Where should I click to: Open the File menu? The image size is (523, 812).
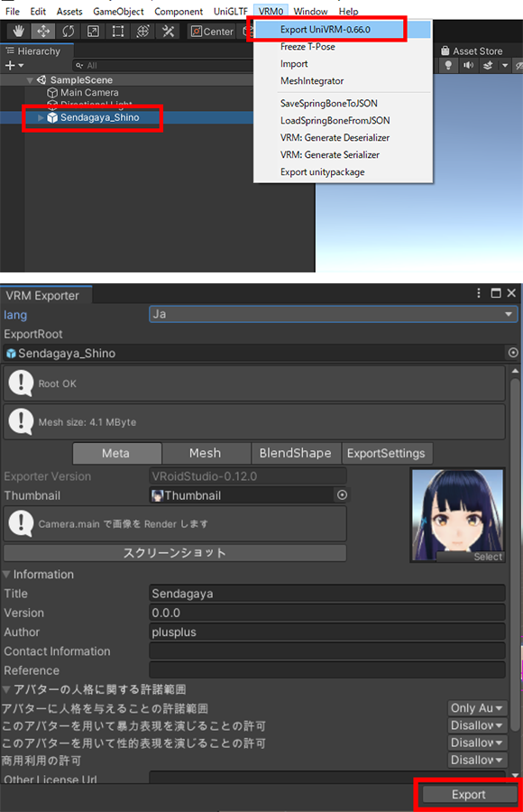13,12
